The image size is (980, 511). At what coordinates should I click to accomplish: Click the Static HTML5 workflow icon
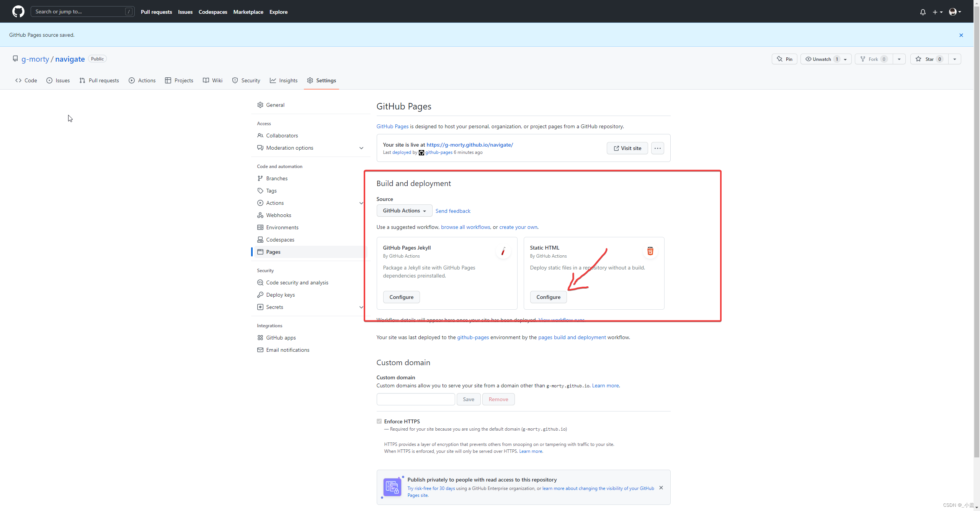tap(650, 251)
